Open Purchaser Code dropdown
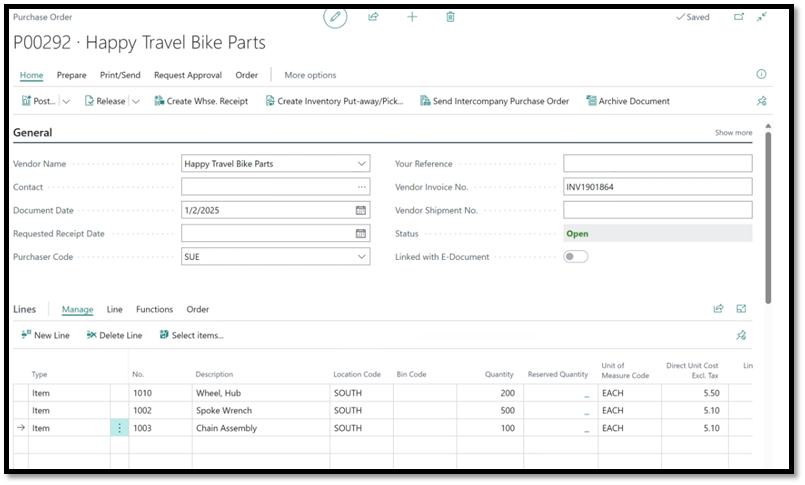Viewport: 805px width, 485px height. 361,257
